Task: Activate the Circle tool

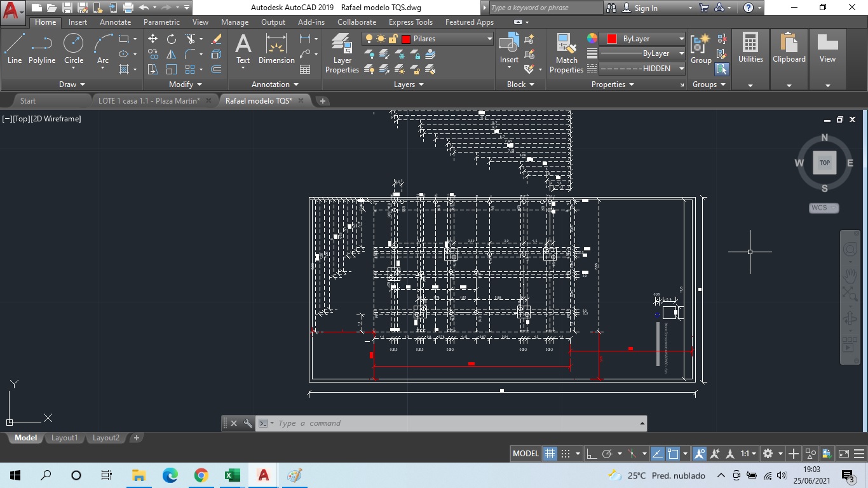Action: point(74,49)
